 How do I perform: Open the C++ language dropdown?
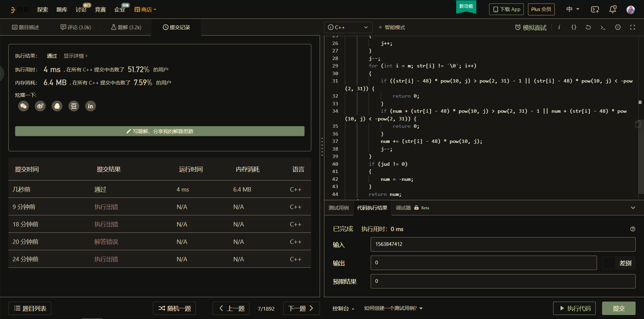348,28
